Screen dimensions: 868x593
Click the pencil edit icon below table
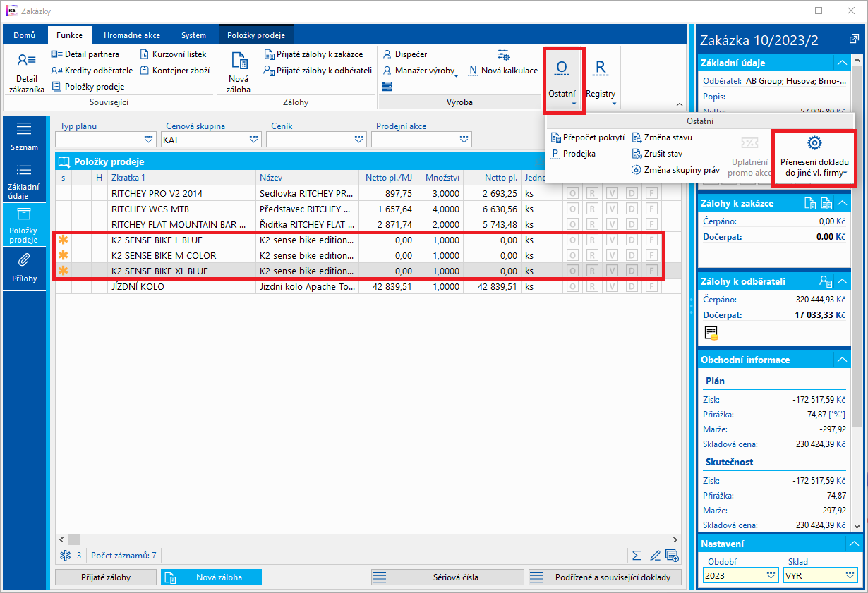click(x=655, y=556)
